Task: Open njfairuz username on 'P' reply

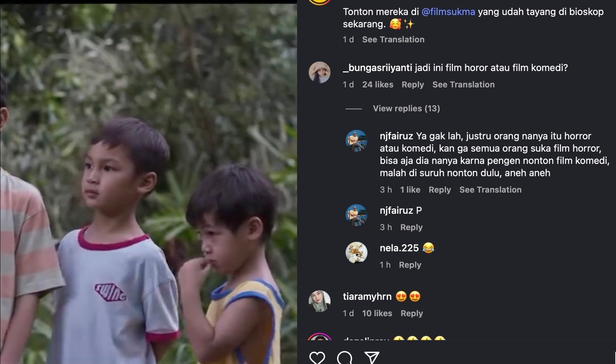Action: pos(396,211)
